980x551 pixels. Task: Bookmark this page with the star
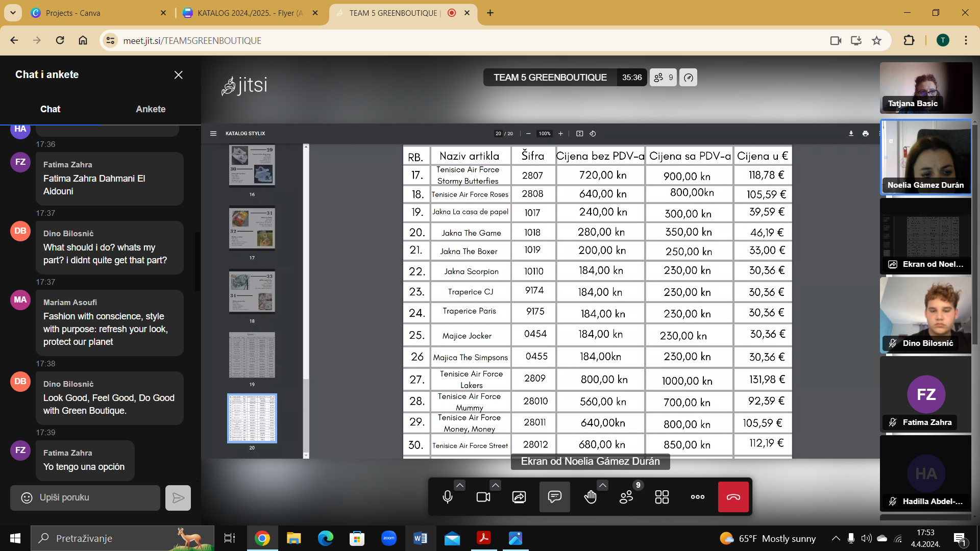(876, 40)
